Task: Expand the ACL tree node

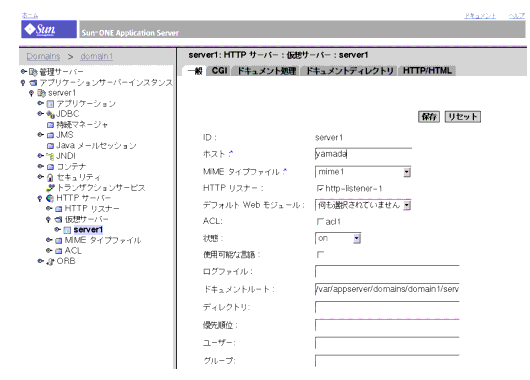Action: coord(49,251)
